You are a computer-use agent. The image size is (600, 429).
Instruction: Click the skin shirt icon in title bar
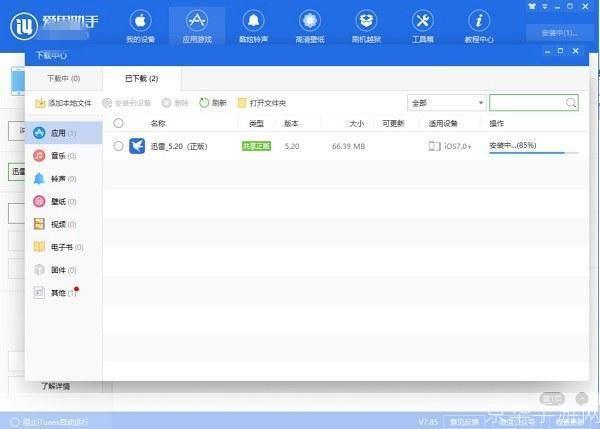pos(532,6)
